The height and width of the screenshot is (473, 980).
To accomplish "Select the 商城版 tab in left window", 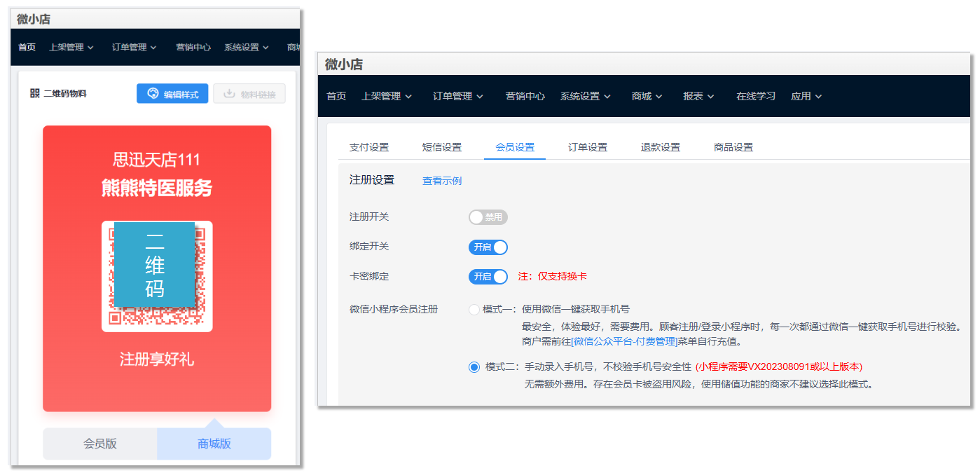I will pyautogui.click(x=214, y=444).
